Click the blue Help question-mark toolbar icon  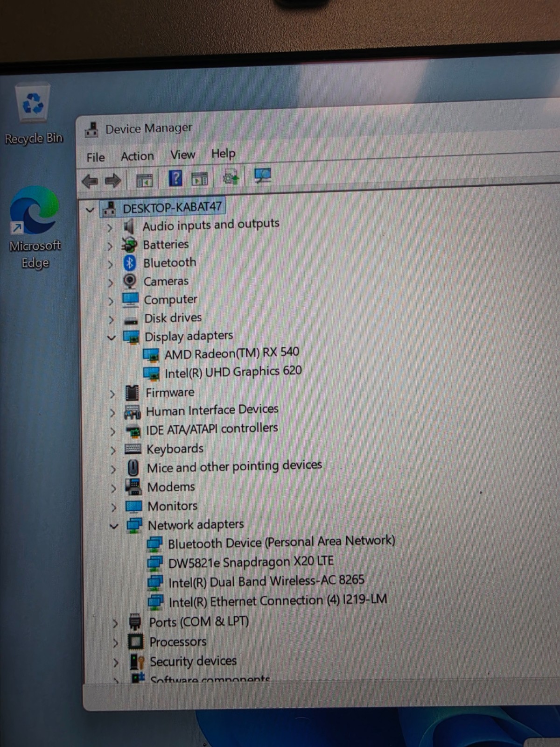point(175,178)
